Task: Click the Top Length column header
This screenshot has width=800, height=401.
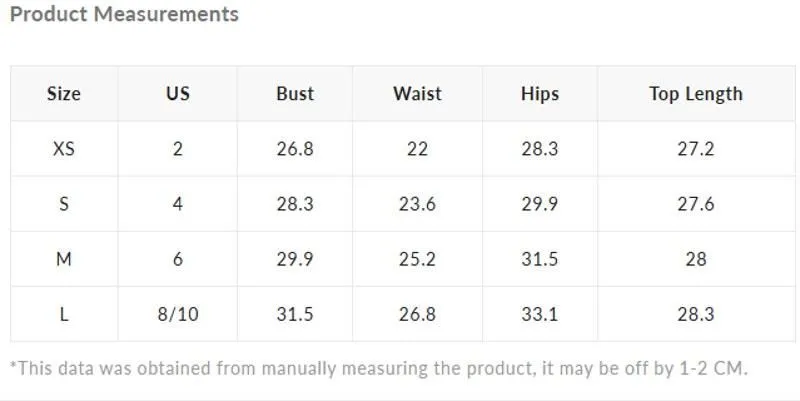Action: coord(696,94)
